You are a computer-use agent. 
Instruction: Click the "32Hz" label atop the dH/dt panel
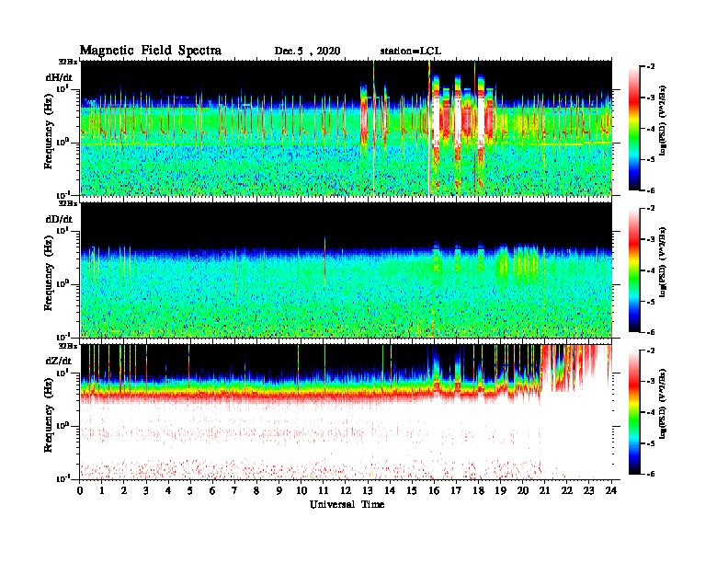click(68, 62)
